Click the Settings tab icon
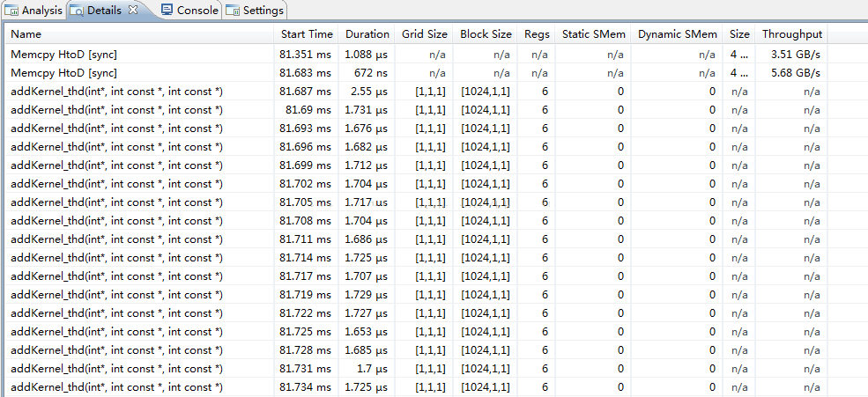The width and height of the screenshot is (868, 397). [233, 11]
